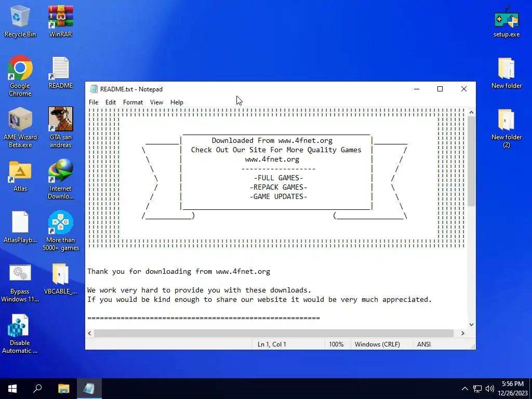Viewport: 532px width, 399px height.
Task: Click the "If you would be kind enough" line
Action: coord(260,300)
